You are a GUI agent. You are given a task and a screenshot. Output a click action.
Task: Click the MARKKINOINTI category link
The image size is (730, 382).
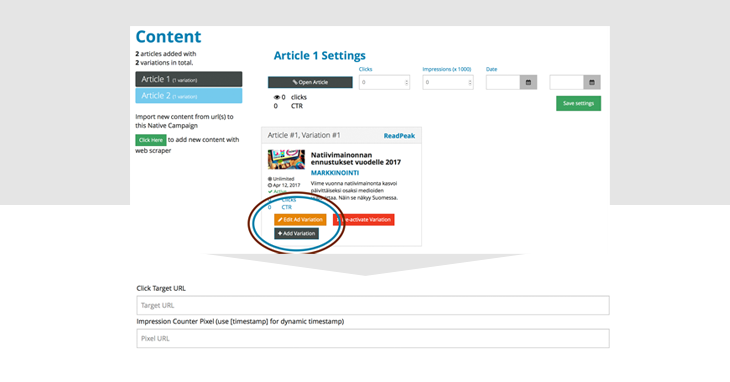click(x=335, y=173)
